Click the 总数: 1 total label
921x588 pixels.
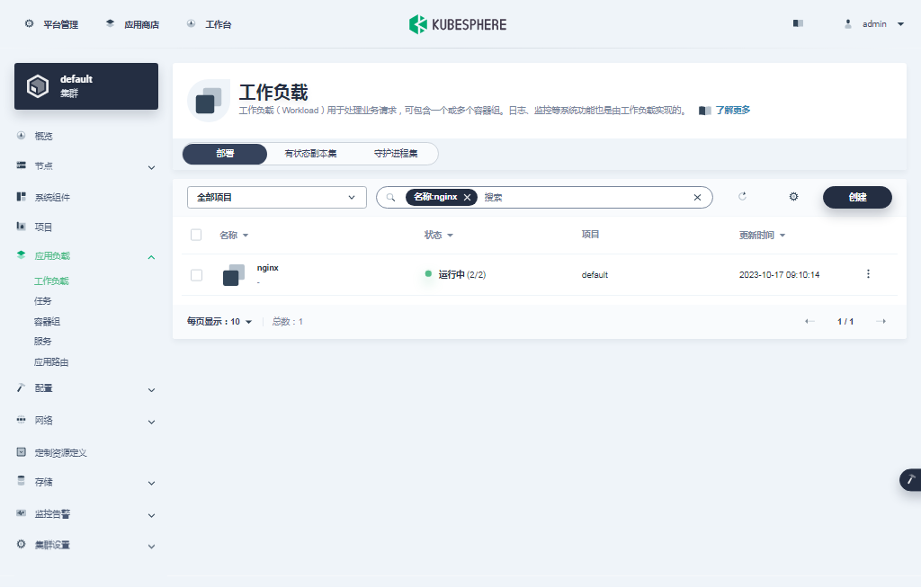[287, 321]
